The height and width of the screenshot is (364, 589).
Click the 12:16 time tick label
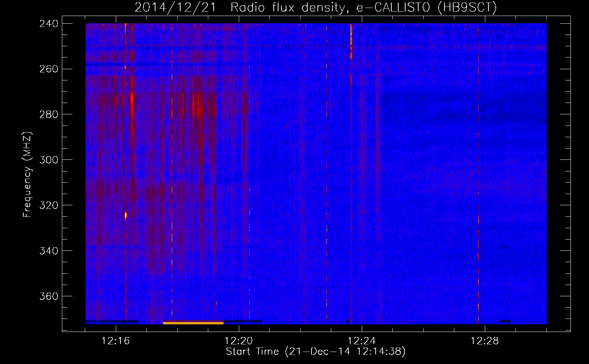tap(116, 341)
